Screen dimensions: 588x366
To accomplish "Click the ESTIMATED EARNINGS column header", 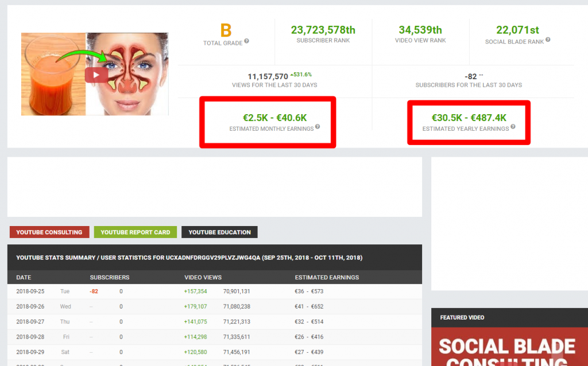I will (x=327, y=277).
